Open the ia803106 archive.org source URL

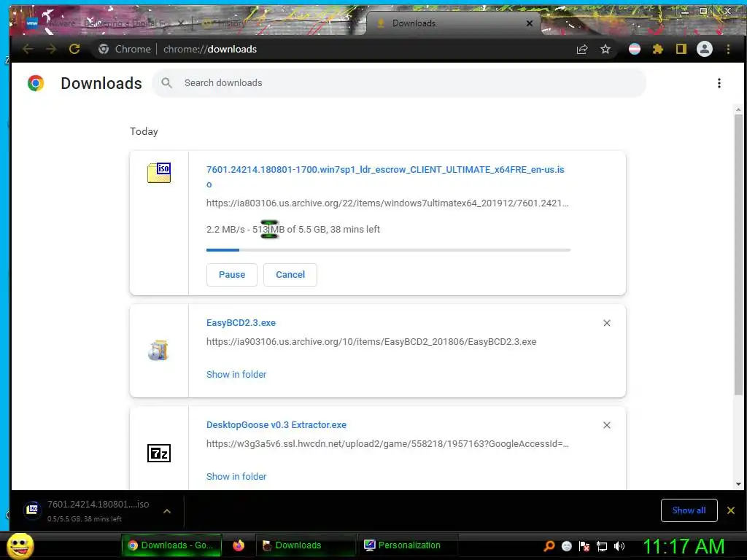point(387,203)
